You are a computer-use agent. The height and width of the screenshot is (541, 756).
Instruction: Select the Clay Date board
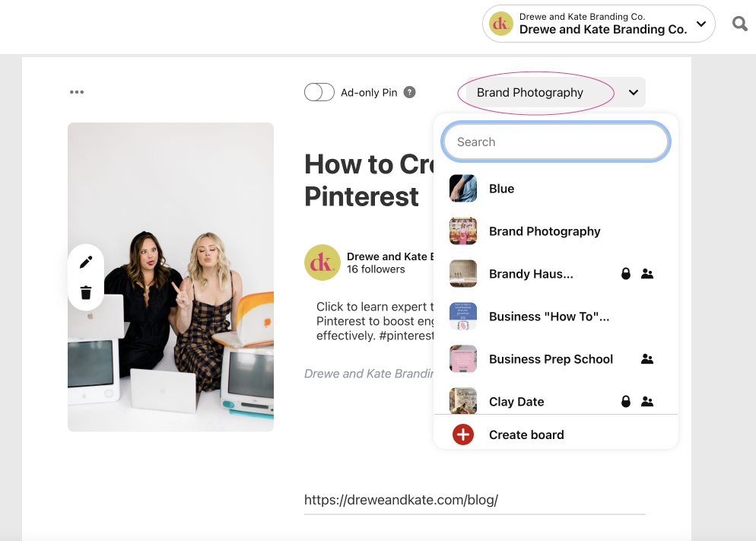(516, 402)
